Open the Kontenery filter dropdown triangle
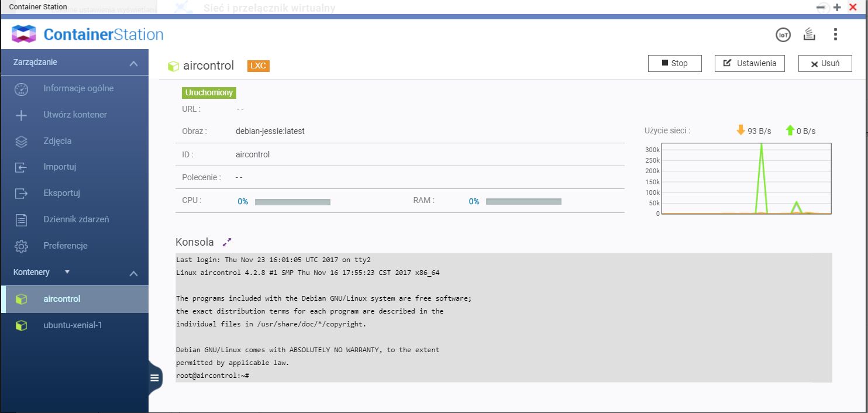This screenshot has width=868, height=413. 67,272
